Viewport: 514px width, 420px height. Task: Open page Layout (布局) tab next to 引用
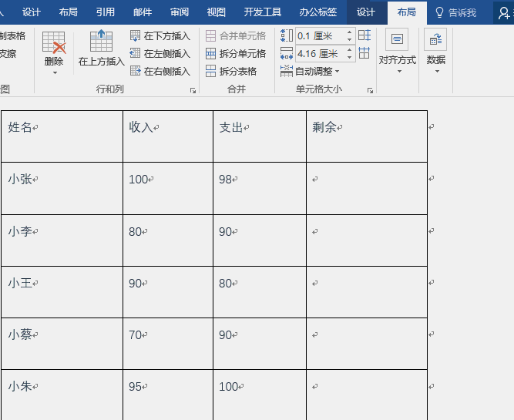pos(69,12)
